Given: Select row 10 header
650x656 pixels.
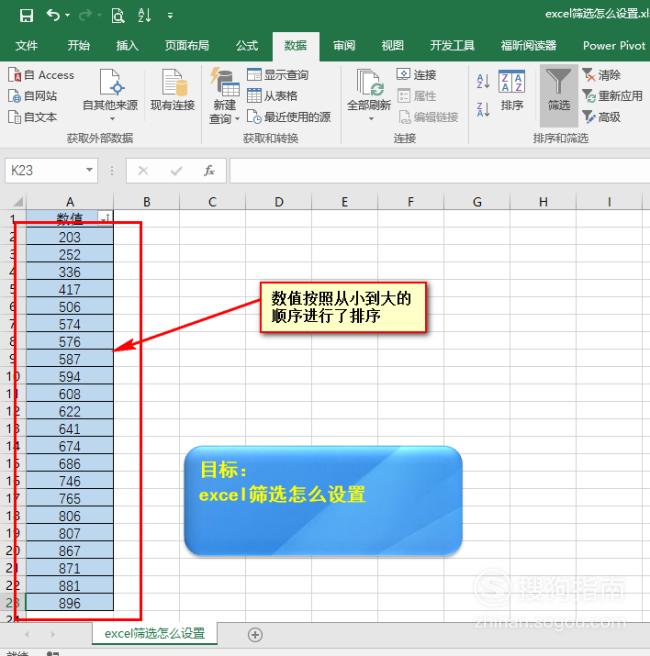Looking at the screenshot, I should pos(13,377).
